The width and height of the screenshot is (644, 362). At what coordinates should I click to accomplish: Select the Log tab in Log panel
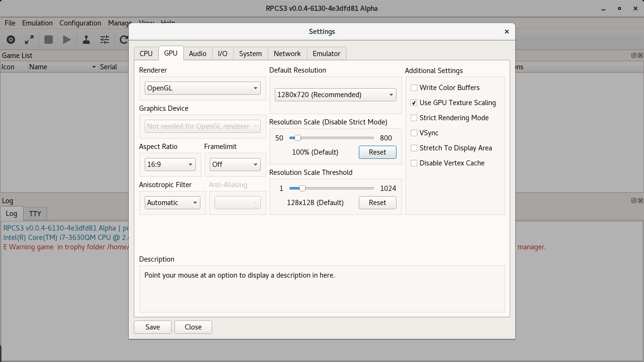click(11, 214)
